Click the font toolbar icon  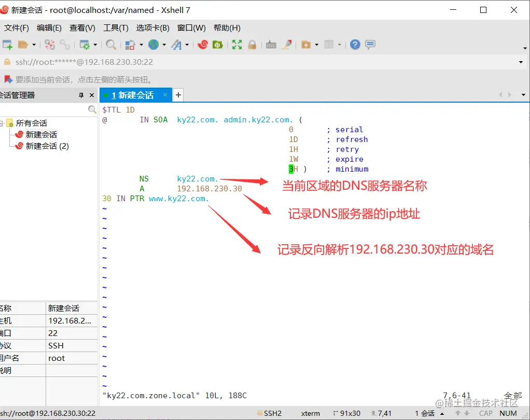tap(176, 45)
